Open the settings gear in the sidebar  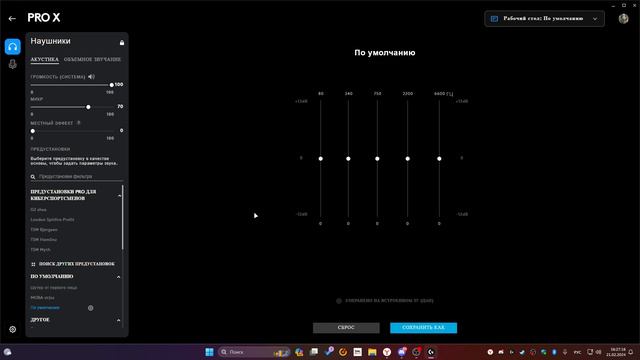[x=13, y=329]
